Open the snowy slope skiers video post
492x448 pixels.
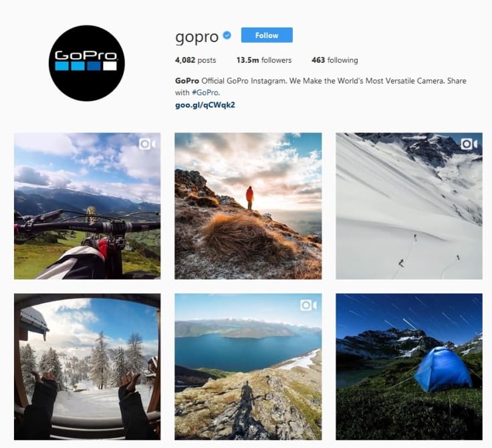click(409, 206)
